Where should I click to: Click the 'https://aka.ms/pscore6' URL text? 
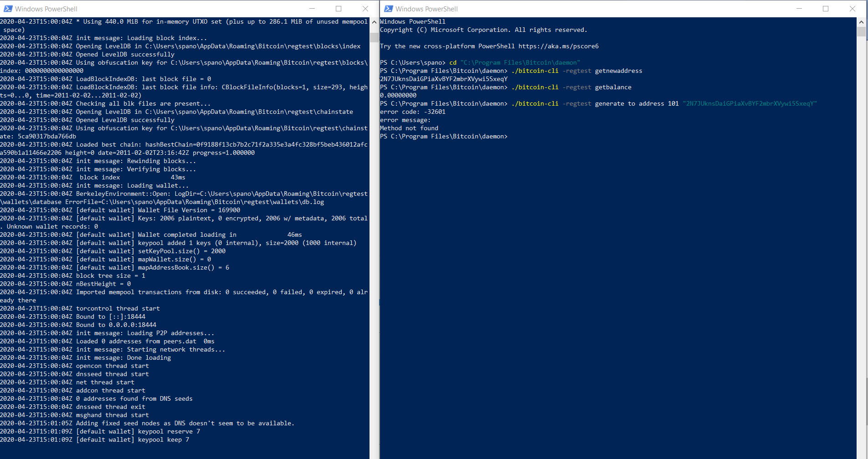pos(559,46)
